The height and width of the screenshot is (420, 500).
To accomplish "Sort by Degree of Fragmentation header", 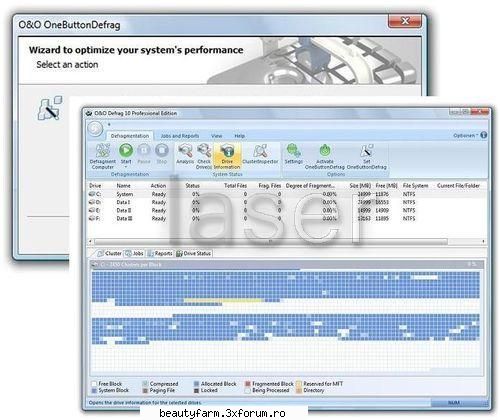I will point(310,186).
